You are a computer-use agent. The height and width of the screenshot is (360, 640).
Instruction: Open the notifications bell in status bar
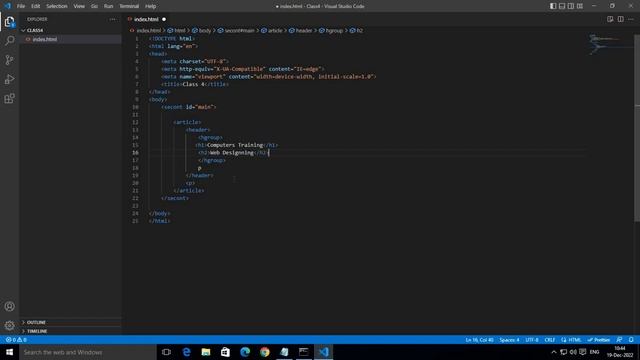point(631,340)
